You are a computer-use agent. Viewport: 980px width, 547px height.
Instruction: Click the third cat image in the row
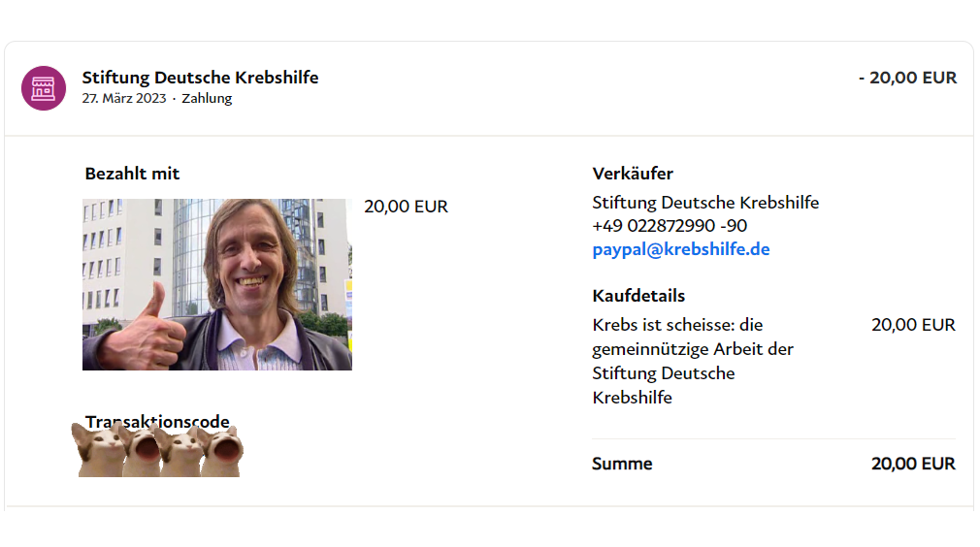[x=179, y=451]
